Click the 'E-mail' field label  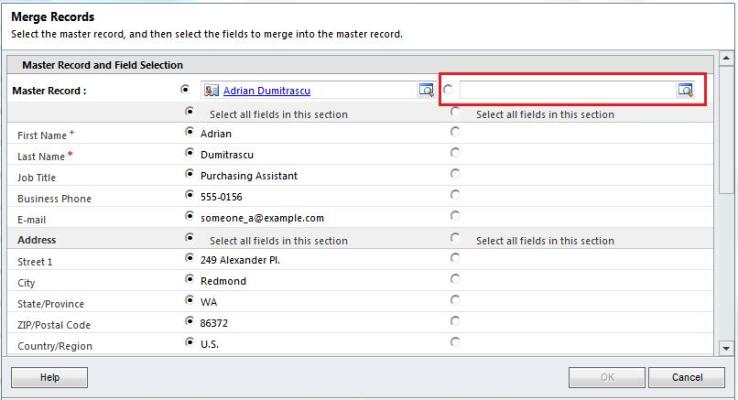(32, 220)
